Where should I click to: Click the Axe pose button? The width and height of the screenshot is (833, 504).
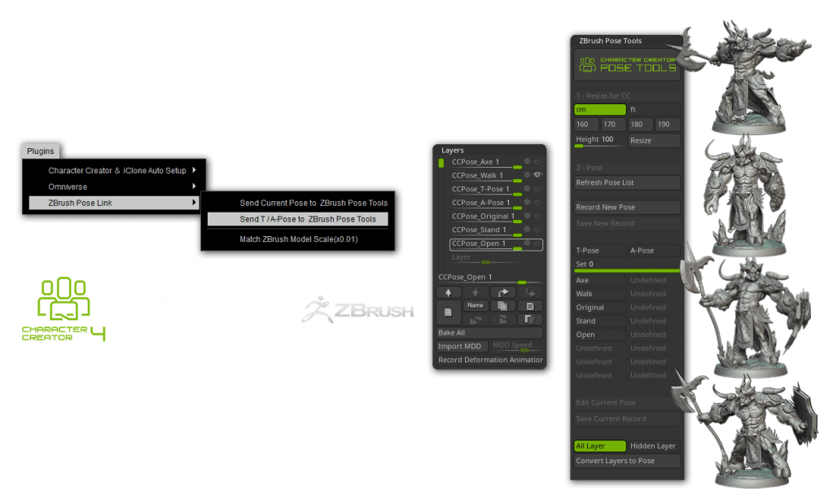(600, 280)
